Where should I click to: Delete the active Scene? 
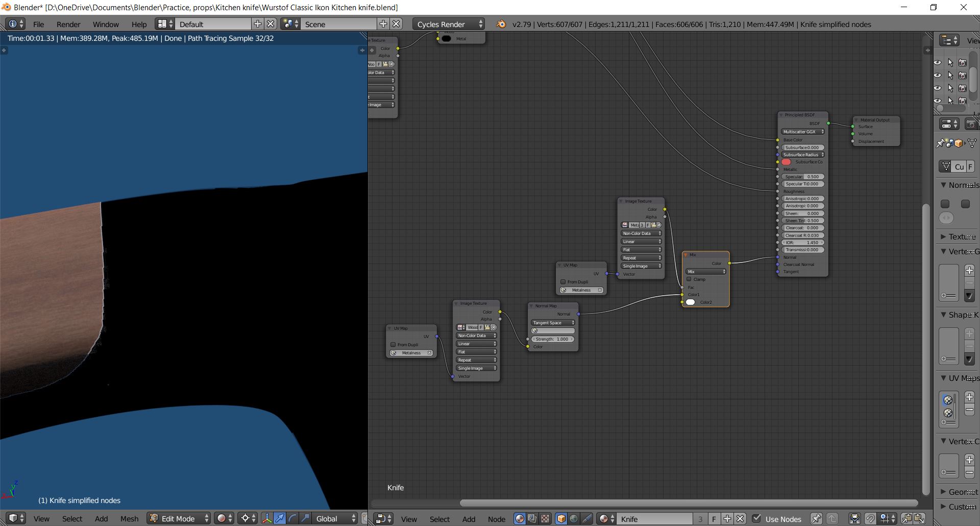pos(397,24)
